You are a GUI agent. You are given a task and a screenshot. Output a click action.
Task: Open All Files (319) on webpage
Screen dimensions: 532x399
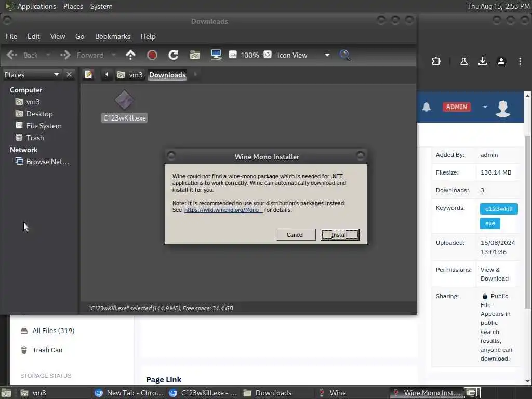[x=47, y=330]
